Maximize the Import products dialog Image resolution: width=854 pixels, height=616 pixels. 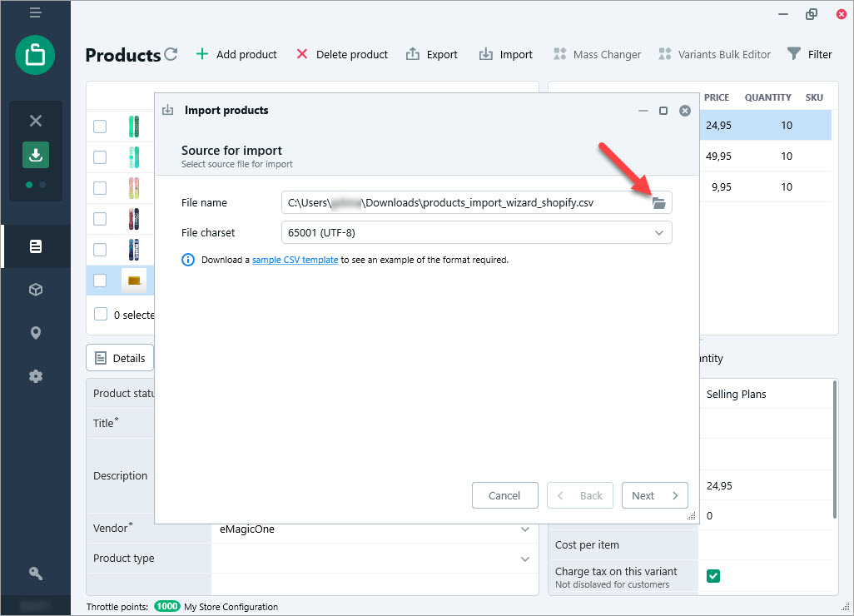(663, 111)
